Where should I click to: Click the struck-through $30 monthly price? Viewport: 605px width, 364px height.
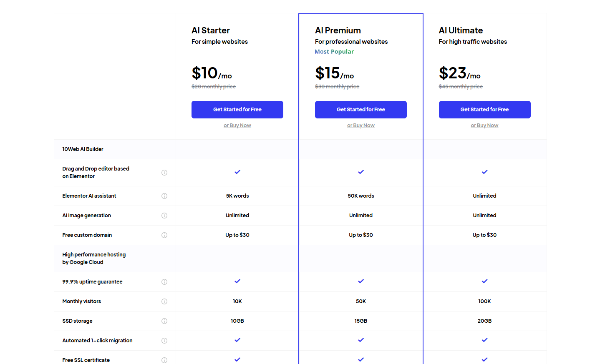tap(337, 87)
